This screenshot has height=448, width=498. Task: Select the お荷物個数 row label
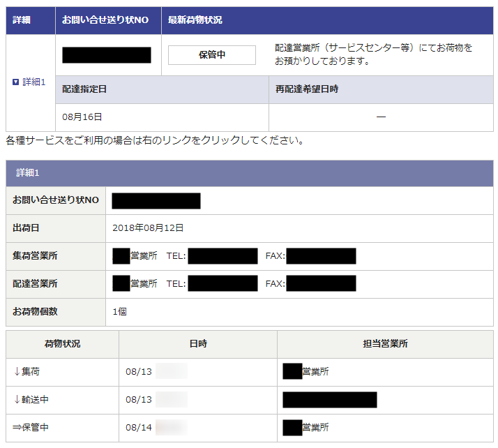[x=35, y=312]
